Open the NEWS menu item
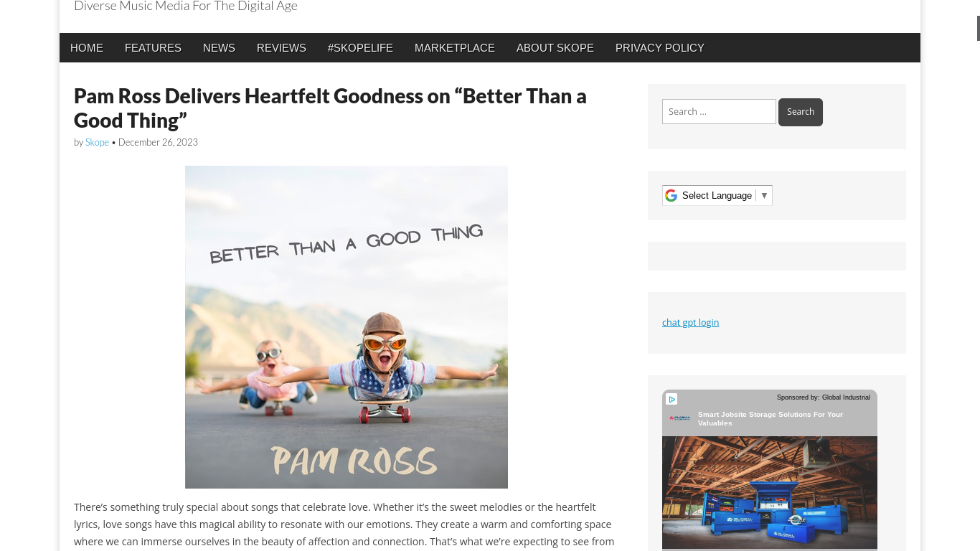The height and width of the screenshot is (551, 980). [x=219, y=48]
